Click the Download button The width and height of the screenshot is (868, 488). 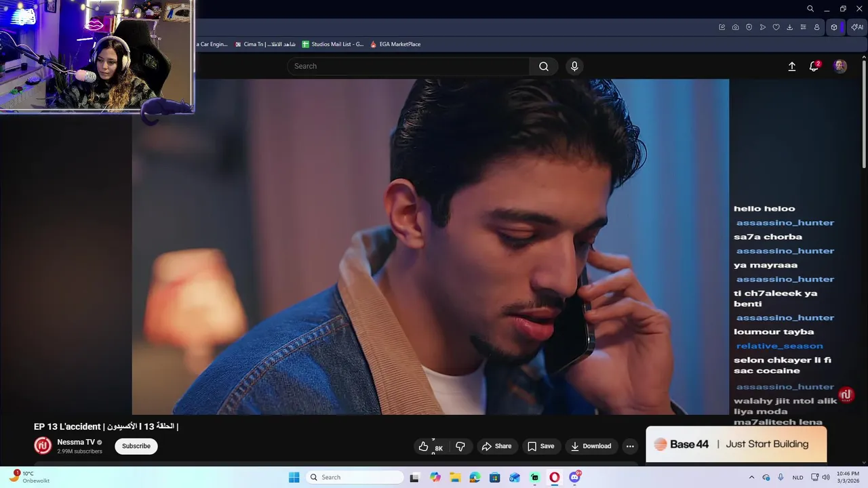coord(591,446)
